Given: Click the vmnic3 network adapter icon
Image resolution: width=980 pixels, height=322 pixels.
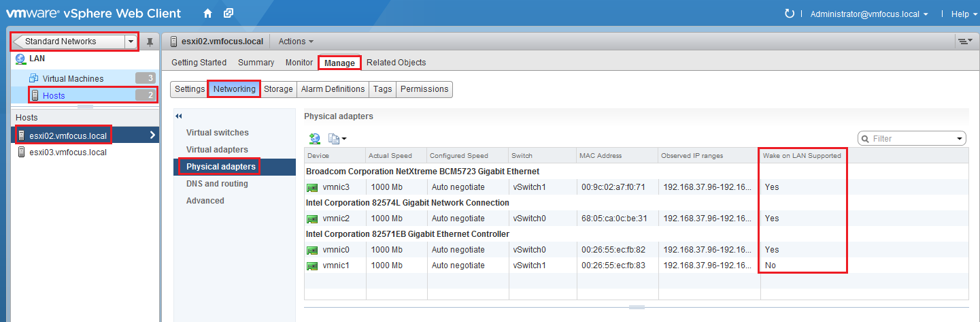Looking at the screenshot, I should (312, 187).
